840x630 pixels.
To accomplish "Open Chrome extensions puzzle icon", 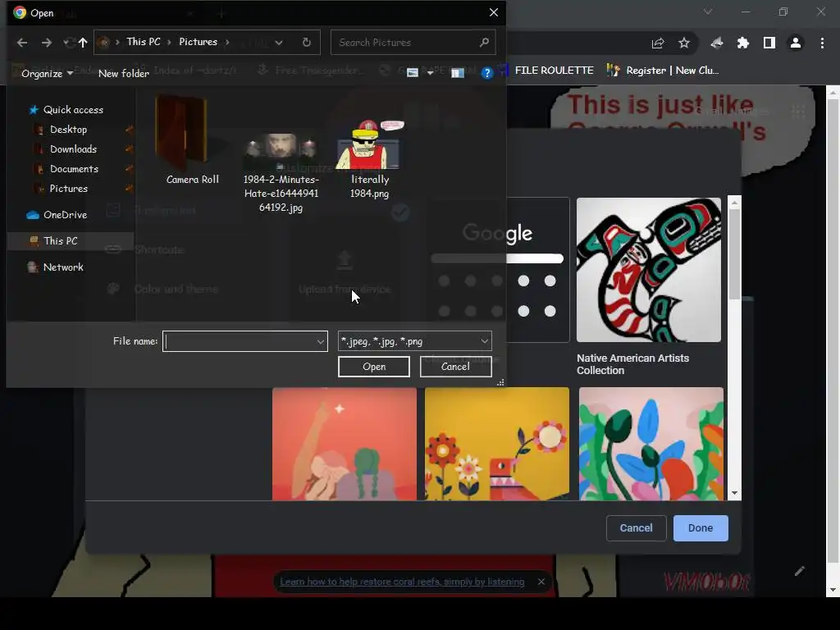I will 743,43.
